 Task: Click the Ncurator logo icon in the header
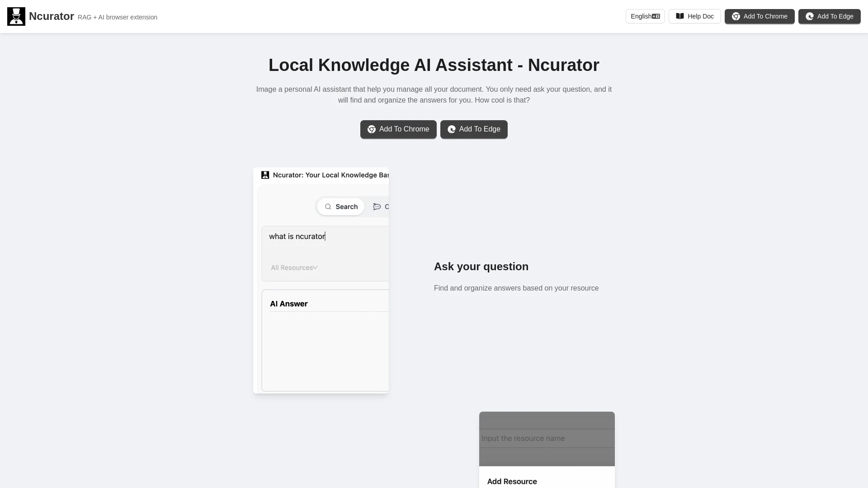pos(16,16)
